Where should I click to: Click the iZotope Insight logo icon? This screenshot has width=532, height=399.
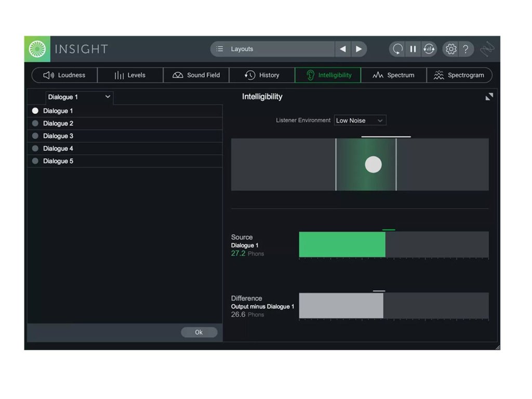pyautogui.click(x=37, y=49)
